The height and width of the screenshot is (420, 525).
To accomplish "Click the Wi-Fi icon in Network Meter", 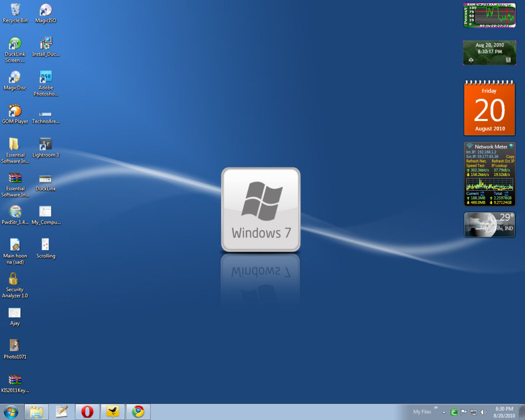I will (470, 146).
